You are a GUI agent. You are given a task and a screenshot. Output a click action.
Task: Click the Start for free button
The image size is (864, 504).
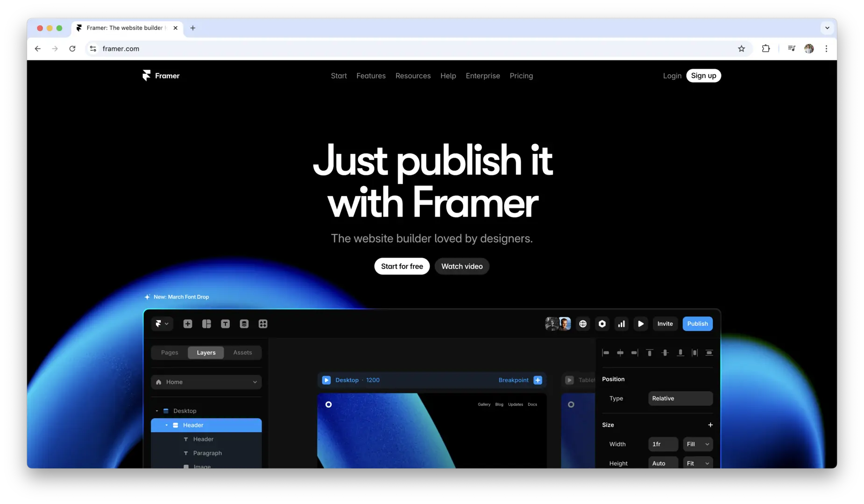coord(402,266)
